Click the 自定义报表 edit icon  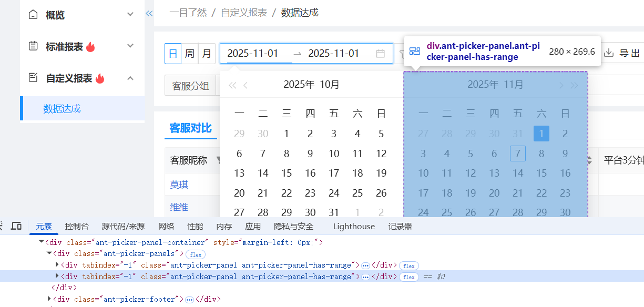(33, 78)
